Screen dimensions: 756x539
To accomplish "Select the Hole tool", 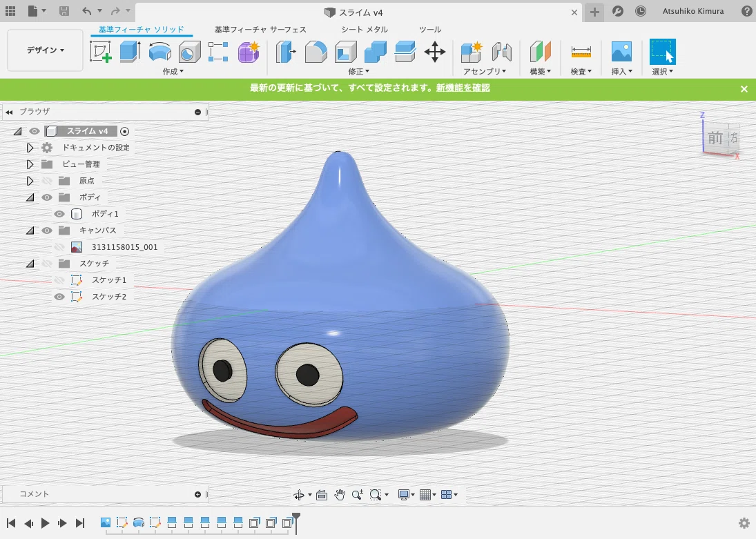I will click(189, 52).
